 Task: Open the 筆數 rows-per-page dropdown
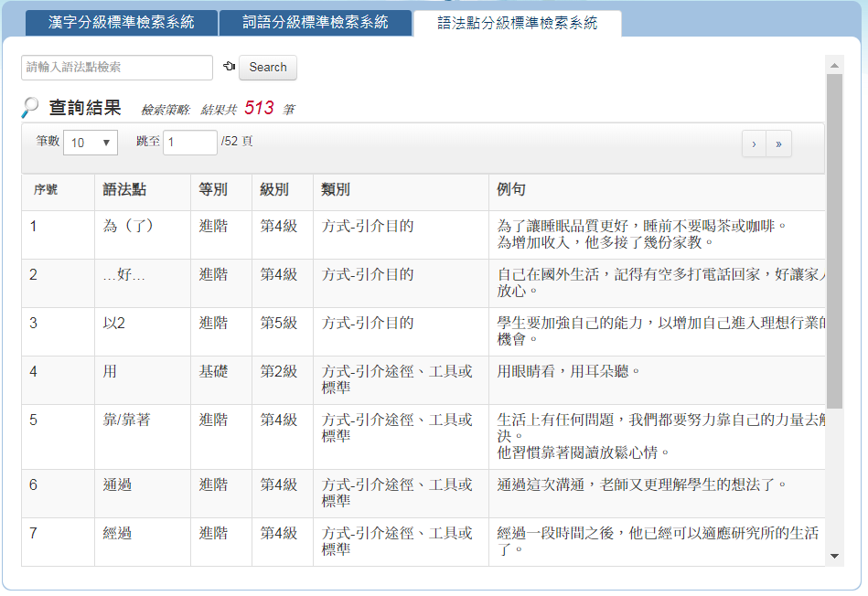tap(91, 143)
